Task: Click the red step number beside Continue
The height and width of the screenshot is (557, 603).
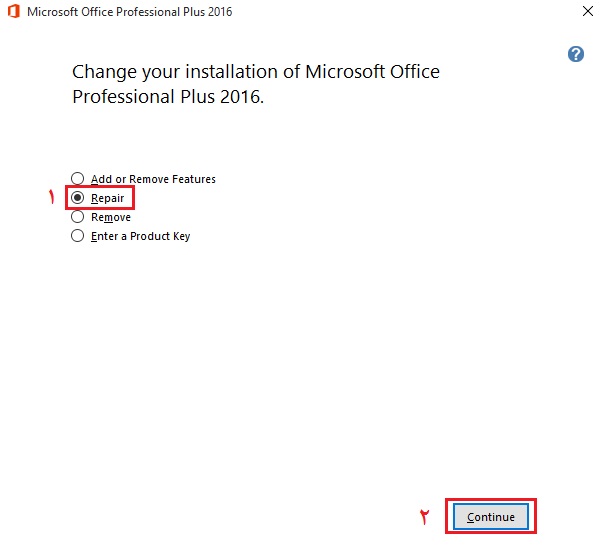Action: 424,517
